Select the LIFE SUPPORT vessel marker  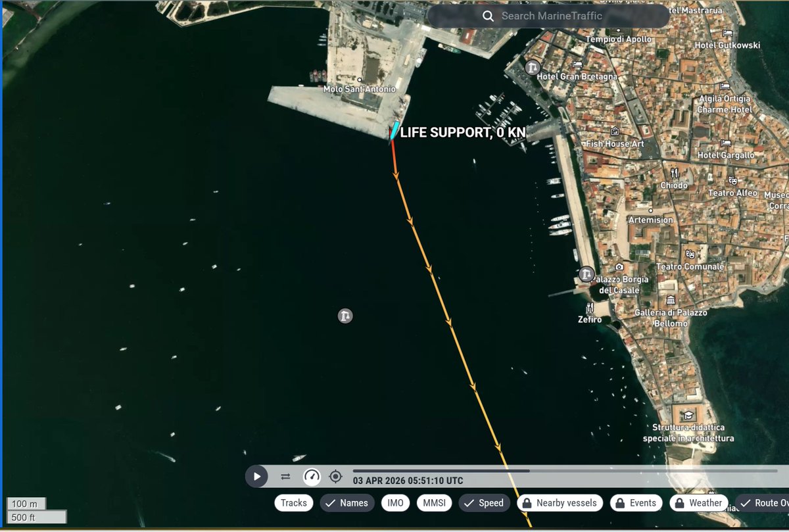[x=394, y=130]
